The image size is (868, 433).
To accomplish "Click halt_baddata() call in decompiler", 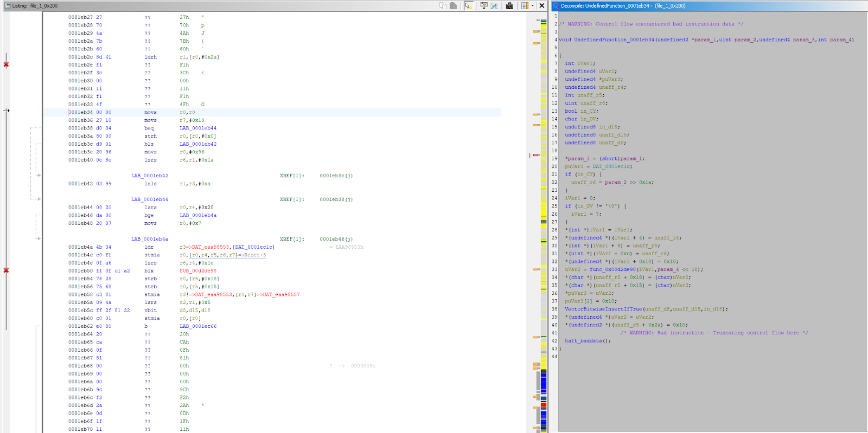I will click(588, 341).
